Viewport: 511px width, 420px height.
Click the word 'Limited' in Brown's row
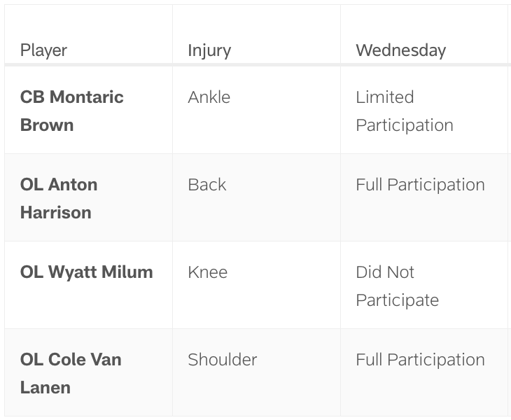(384, 97)
